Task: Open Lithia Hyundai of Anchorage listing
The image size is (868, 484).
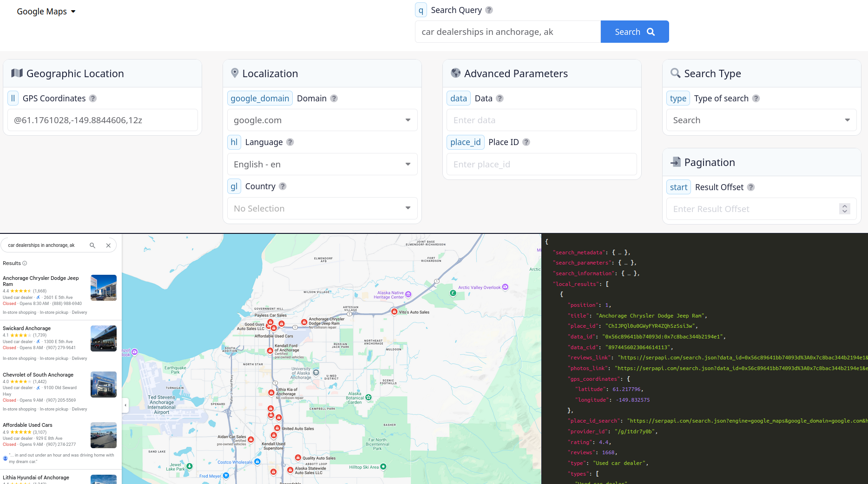Action: tap(36, 477)
